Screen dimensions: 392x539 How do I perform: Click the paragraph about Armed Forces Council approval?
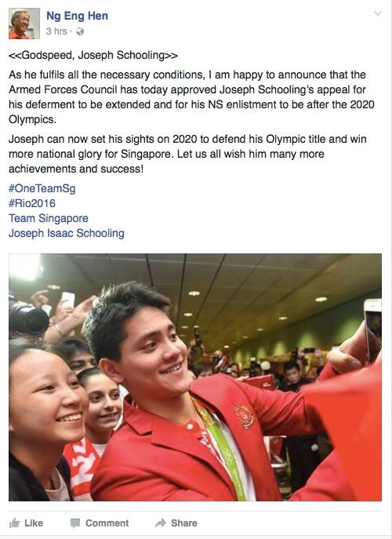point(191,97)
